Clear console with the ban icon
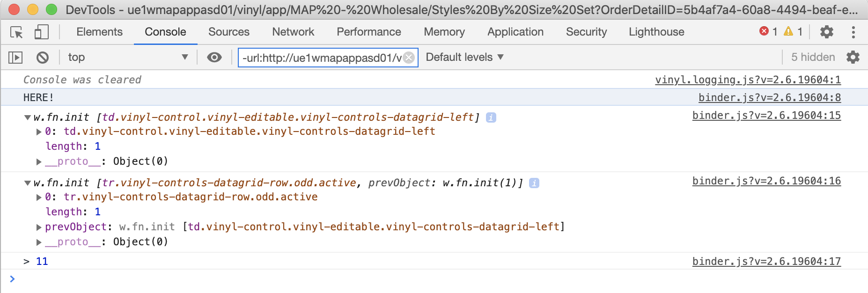This screenshot has height=293, width=868. 43,58
